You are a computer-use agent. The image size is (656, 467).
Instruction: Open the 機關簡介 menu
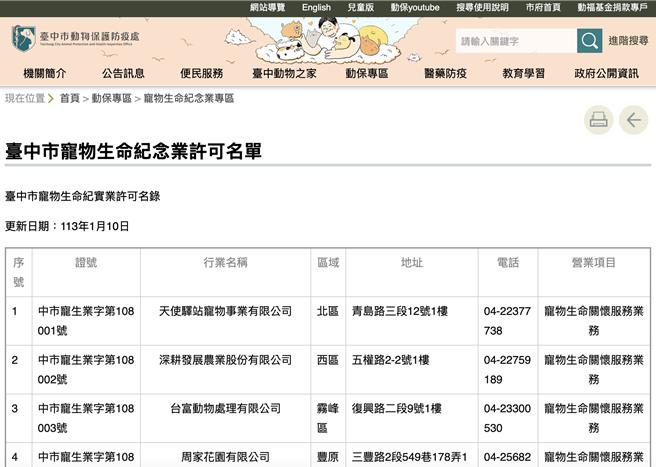[45, 73]
